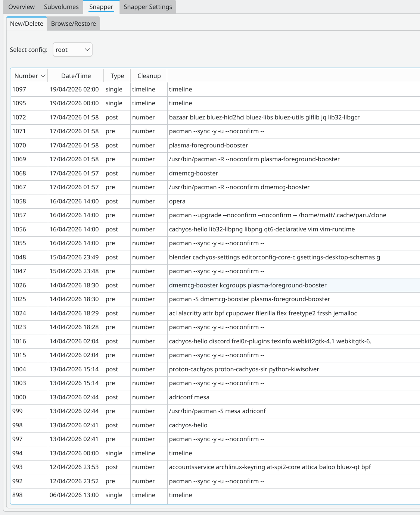Select '/usr/bin/pacman -S mesa adriconf' entry
This screenshot has height=515, width=420.
pyautogui.click(x=217, y=411)
